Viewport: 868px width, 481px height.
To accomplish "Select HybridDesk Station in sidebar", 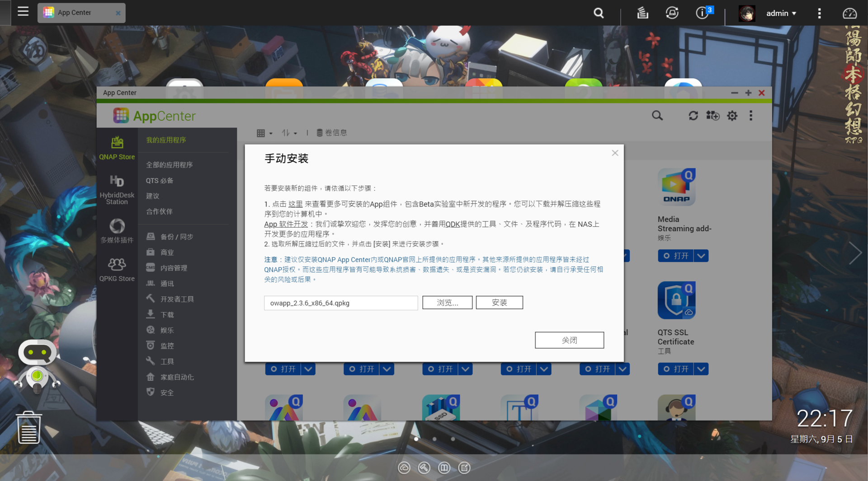I will tap(117, 190).
